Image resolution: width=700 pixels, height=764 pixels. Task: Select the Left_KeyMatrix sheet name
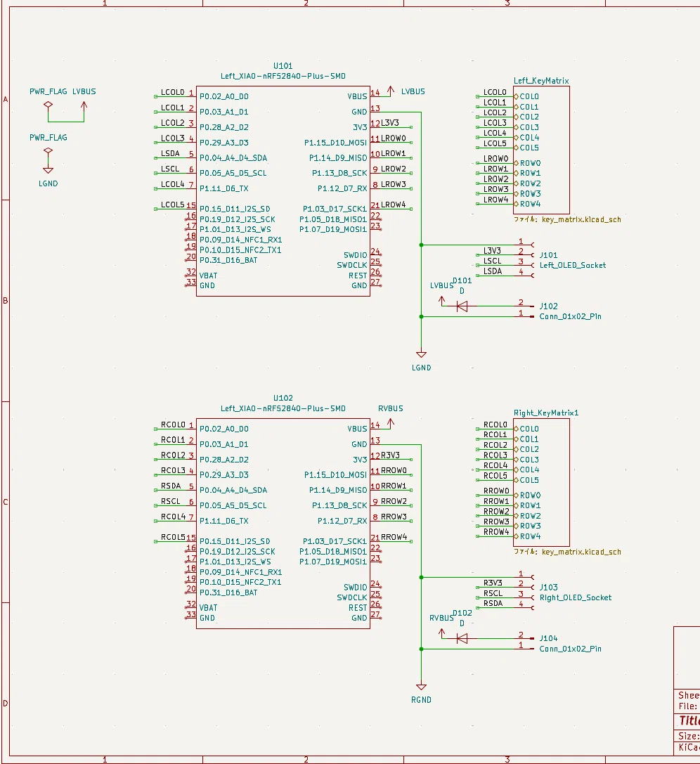541,81
